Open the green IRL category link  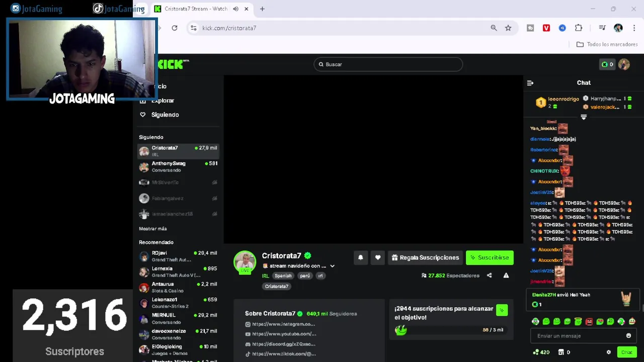265,276
